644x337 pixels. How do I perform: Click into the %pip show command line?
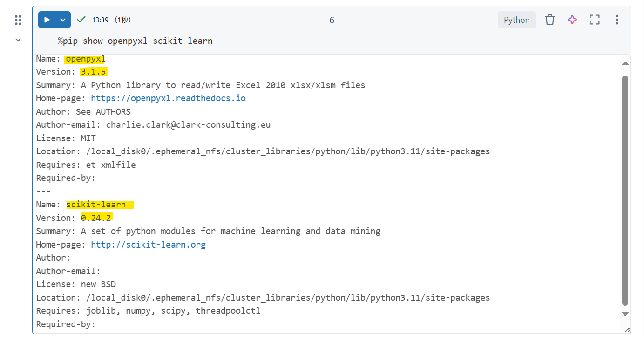(x=135, y=41)
